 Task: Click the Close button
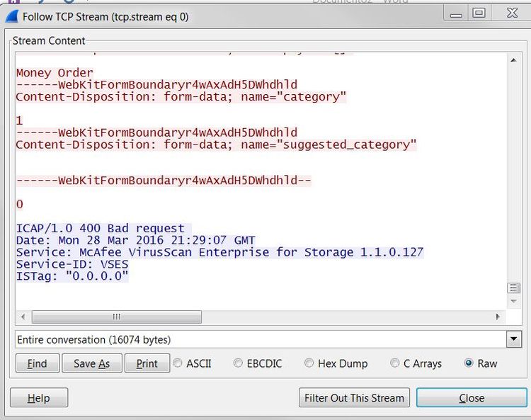tap(472, 397)
